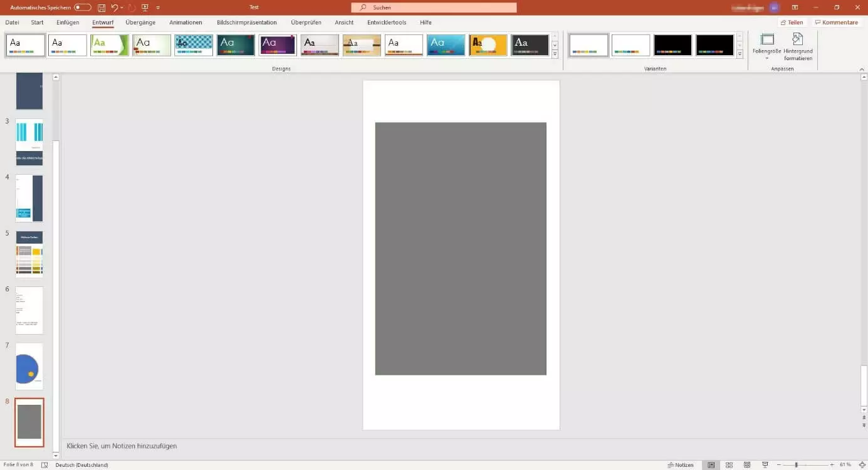
Task: Open the Foliengröße dropdown
Action: (x=766, y=47)
